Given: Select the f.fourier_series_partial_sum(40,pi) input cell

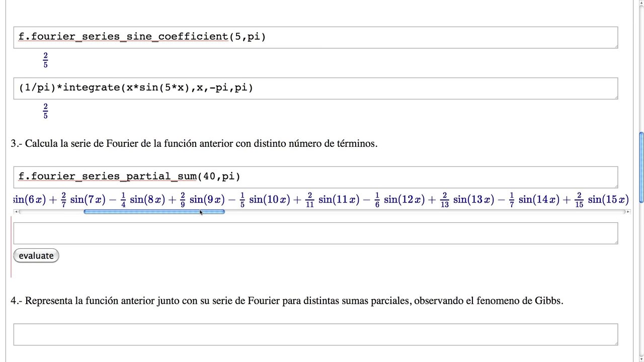Looking at the screenshot, I should (315, 177).
